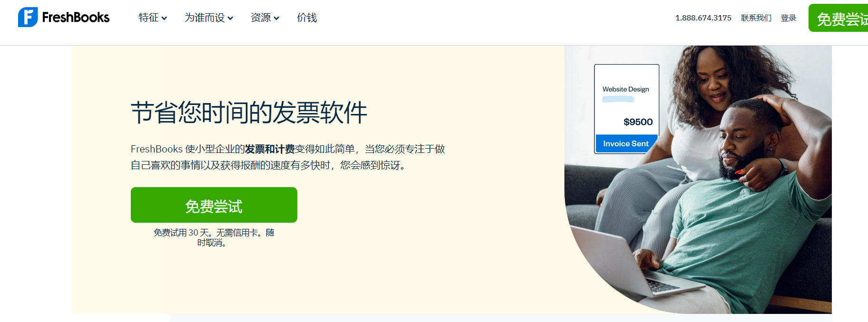The image size is (868, 322).
Task: Click the FreshBooks blue F logo icon
Action: tap(28, 17)
